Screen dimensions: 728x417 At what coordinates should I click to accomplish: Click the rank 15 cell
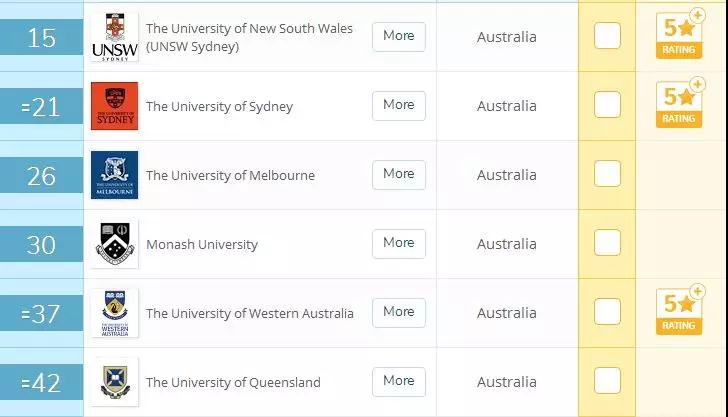41,38
